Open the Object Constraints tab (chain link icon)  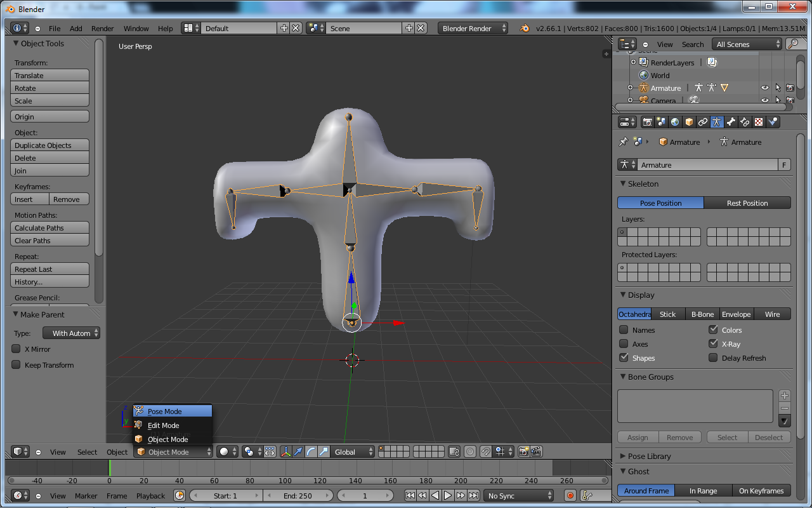pos(702,121)
